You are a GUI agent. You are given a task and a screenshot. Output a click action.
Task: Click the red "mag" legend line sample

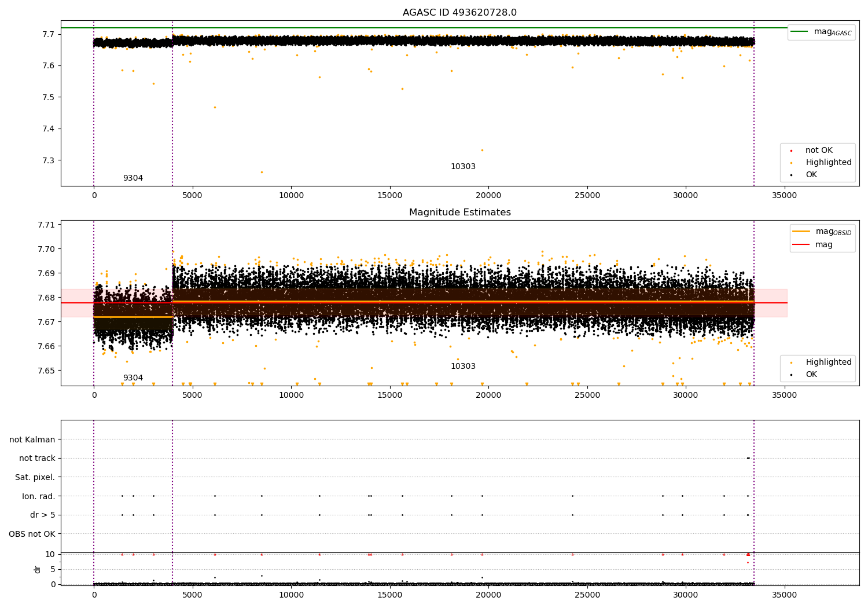coord(801,245)
